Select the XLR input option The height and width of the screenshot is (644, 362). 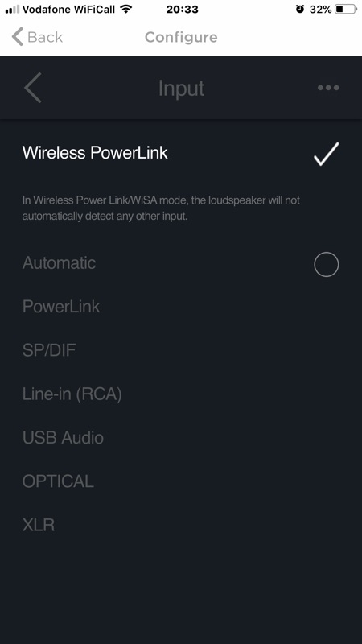(180, 526)
